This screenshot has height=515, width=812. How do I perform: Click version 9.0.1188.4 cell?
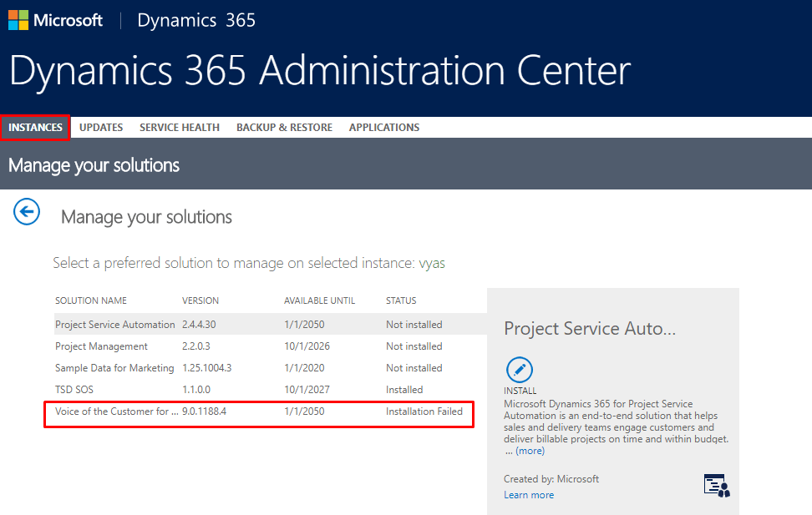point(204,411)
